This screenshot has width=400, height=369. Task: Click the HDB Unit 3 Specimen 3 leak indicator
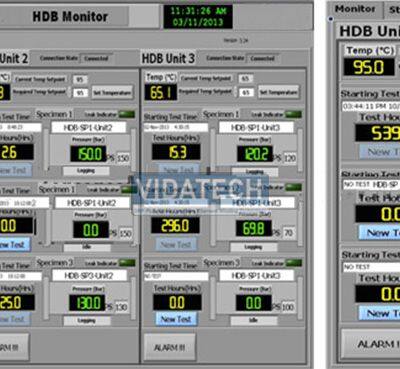pos(294,263)
